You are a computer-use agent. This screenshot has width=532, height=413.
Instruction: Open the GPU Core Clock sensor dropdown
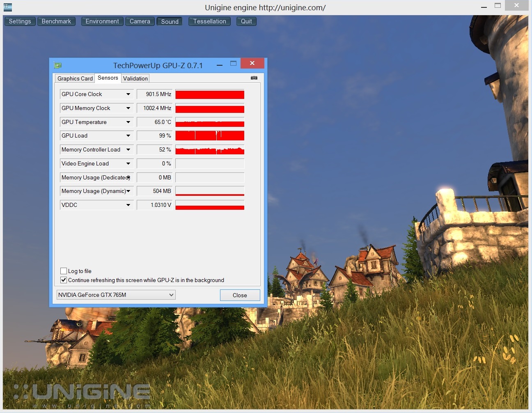128,94
